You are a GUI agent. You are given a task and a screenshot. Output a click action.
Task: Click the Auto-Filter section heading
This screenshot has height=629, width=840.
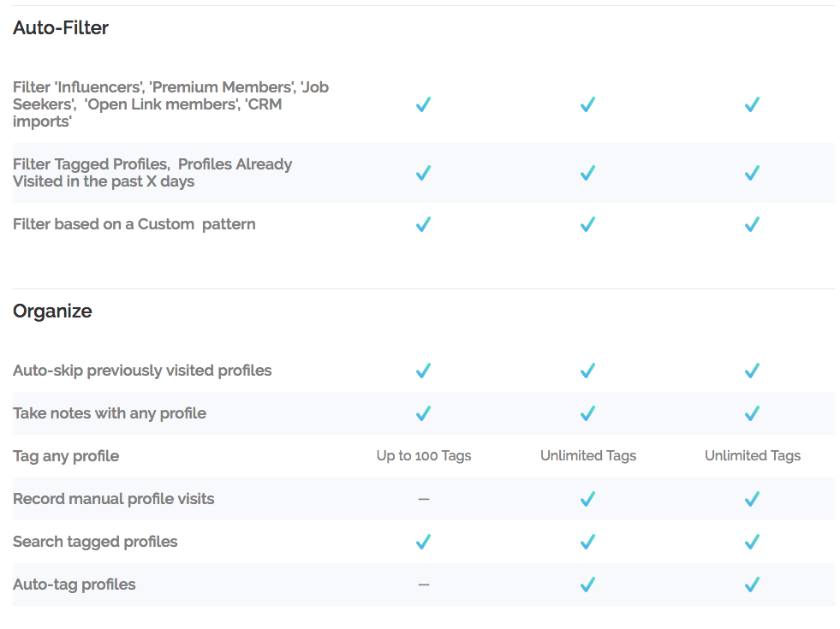click(61, 27)
